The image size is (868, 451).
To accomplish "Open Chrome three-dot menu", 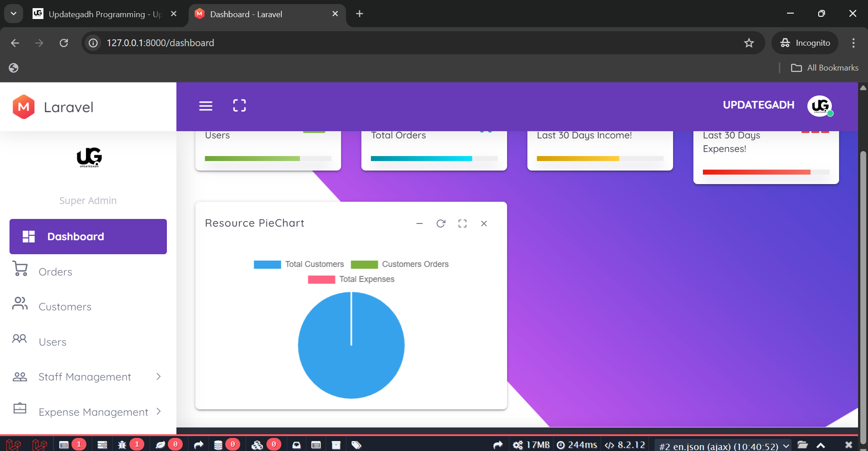I will [x=853, y=43].
